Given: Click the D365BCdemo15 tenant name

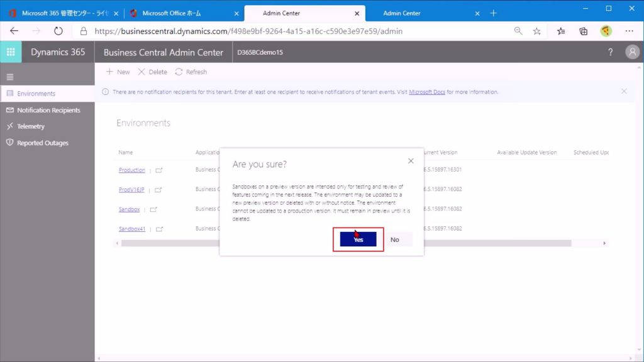Looking at the screenshot, I should pos(260,53).
